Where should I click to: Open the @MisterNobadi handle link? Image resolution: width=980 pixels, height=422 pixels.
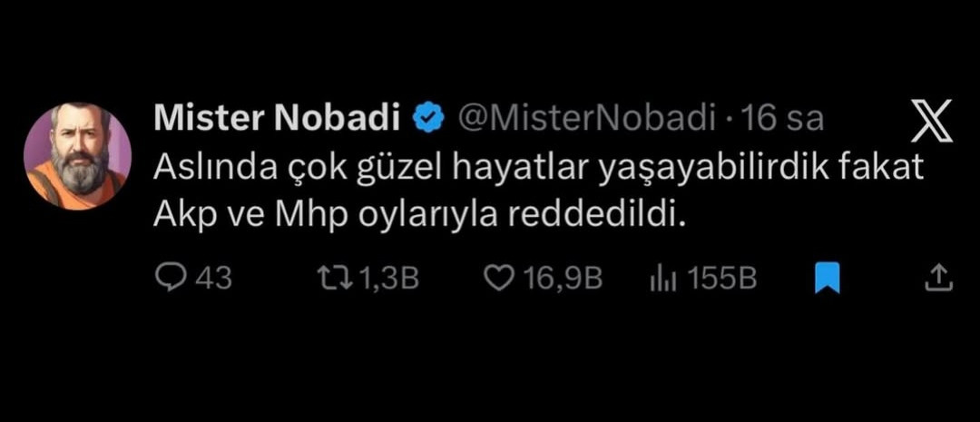click(585, 118)
